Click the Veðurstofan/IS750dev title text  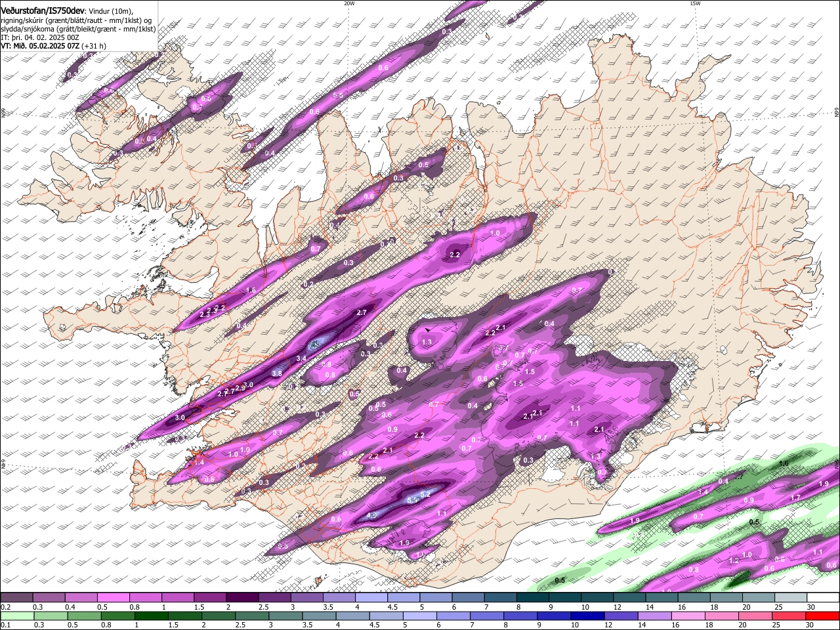(43, 11)
